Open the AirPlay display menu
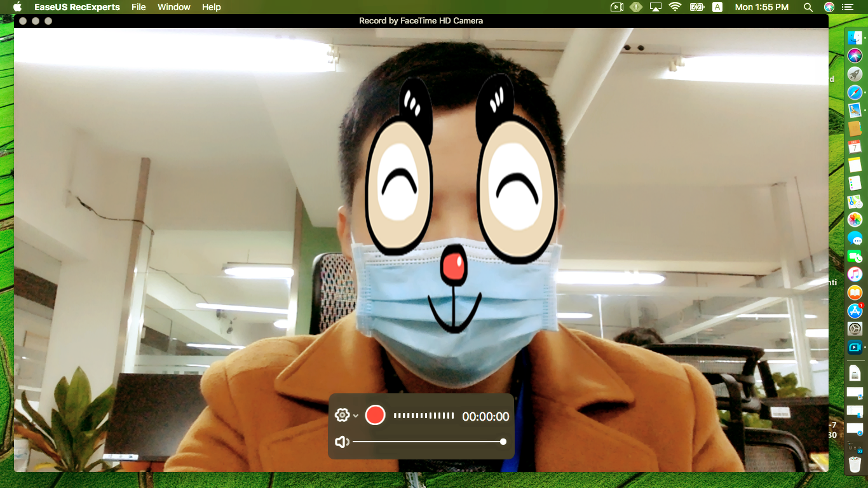Viewport: 868px width, 488px height. (x=655, y=7)
